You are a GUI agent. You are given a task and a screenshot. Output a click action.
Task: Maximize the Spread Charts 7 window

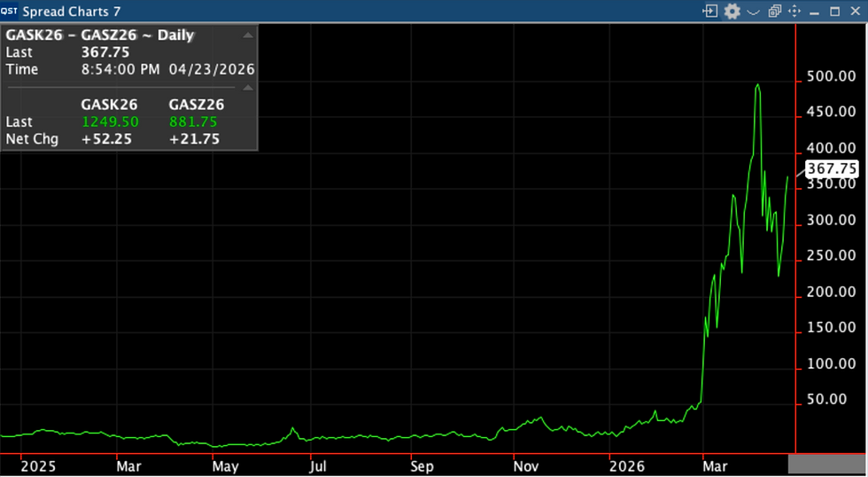point(834,11)
